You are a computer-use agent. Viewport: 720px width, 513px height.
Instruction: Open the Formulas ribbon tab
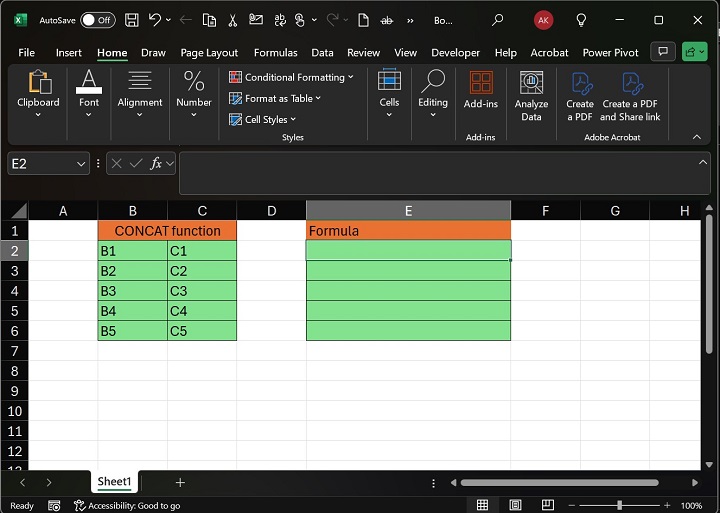pos(275,53)
